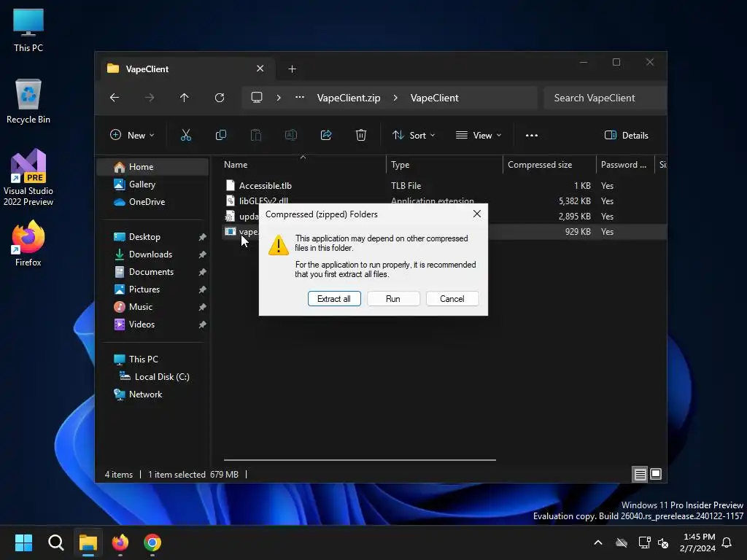
Task: Select Home in navigation pane
Action: (152, 167)
